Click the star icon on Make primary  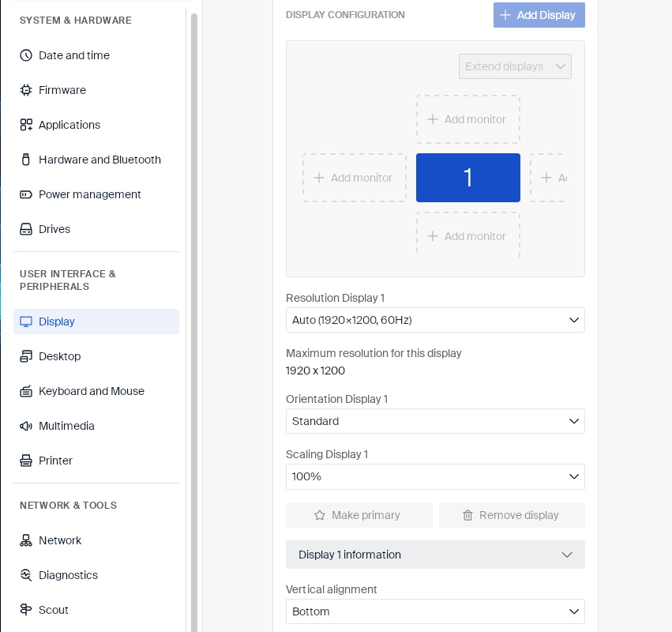[x=320, y=515]
